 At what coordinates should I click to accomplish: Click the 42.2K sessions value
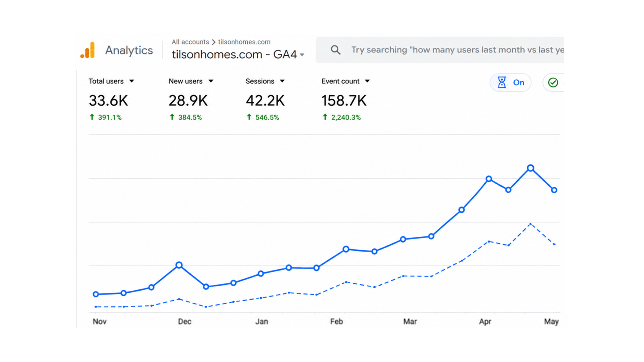265,101
